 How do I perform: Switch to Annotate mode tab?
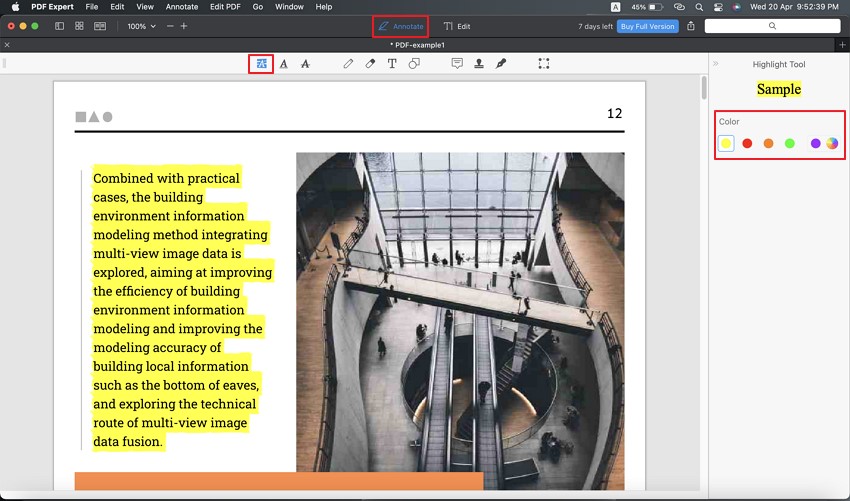click(x=400, y=26)
